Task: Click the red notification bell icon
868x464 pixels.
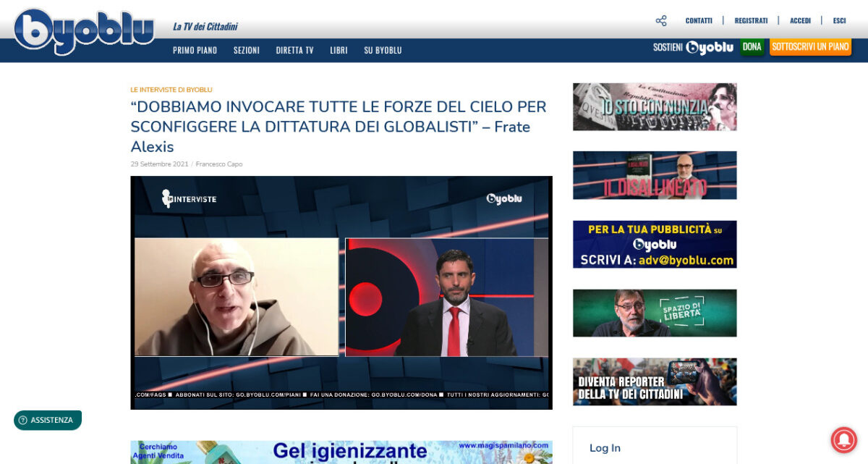Action: point(843,439)
